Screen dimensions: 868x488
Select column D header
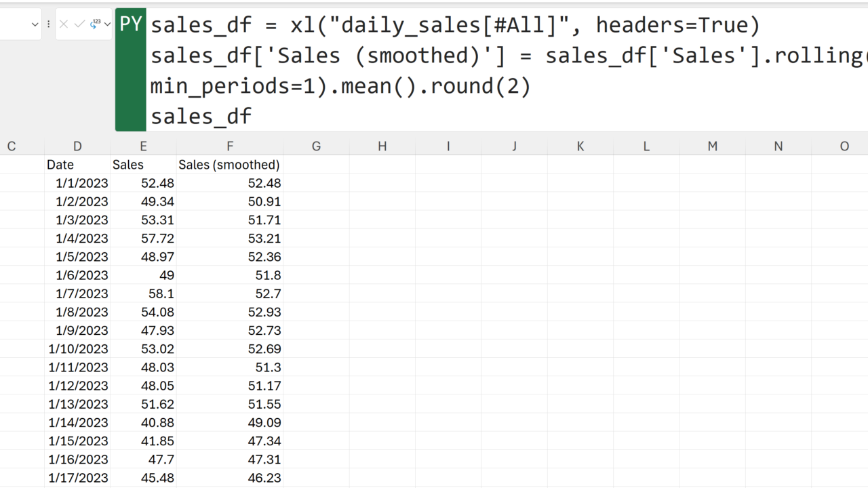[77, 146]
